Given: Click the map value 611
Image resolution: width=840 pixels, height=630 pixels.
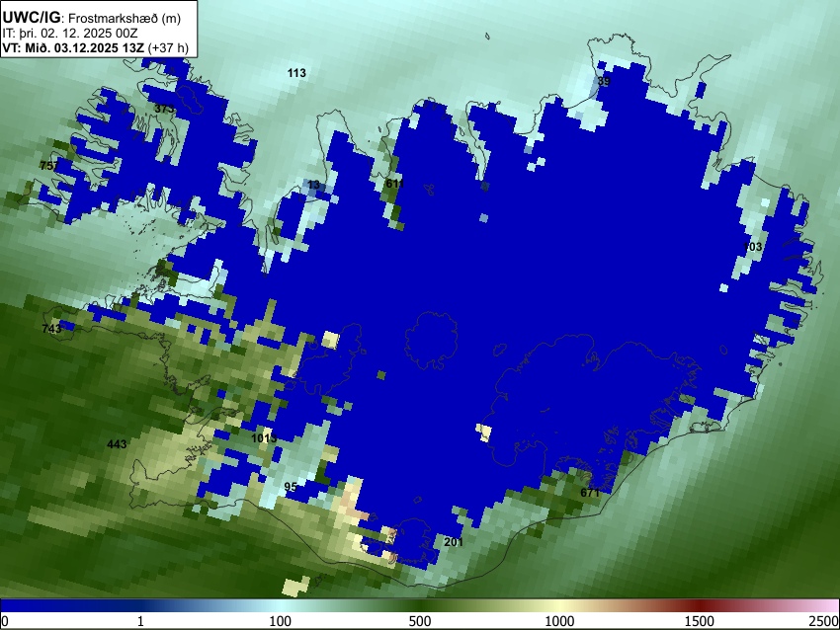Looking at the screenshot, I should pos(395,184).
